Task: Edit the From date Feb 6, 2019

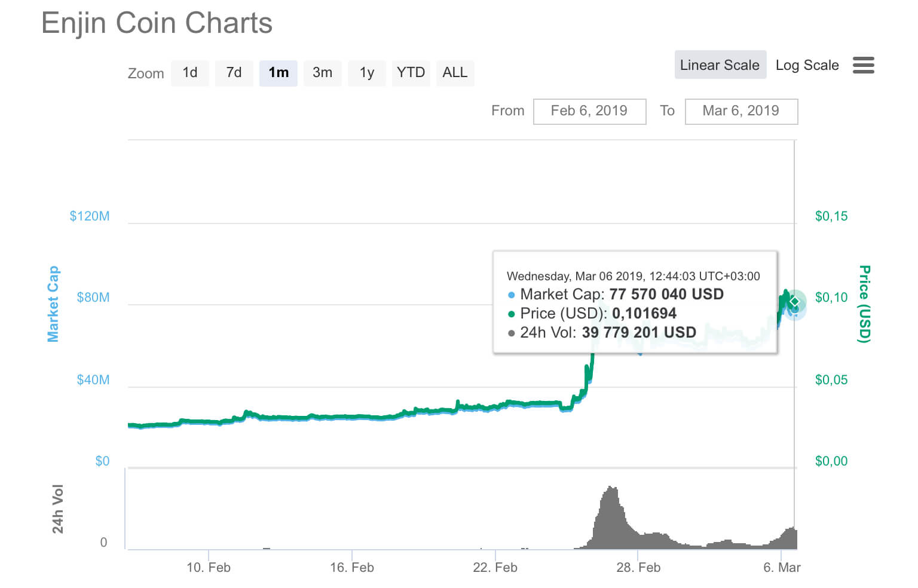Action: click(x=589, y=111)
